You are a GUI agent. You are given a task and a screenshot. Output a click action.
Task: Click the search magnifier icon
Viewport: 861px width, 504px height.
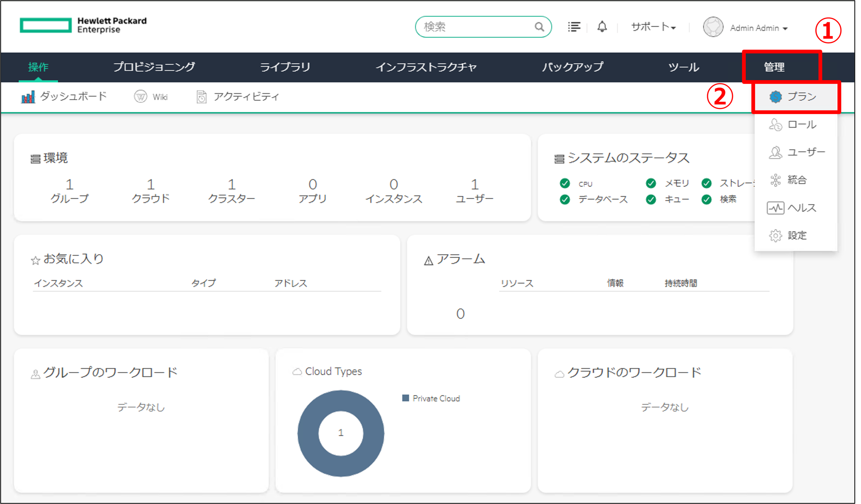[539, 27]
